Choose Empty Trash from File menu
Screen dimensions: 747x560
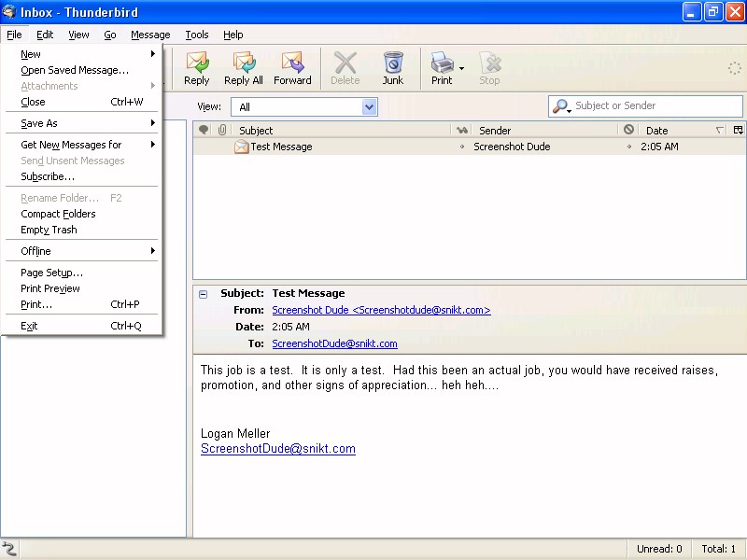point(81,230)
